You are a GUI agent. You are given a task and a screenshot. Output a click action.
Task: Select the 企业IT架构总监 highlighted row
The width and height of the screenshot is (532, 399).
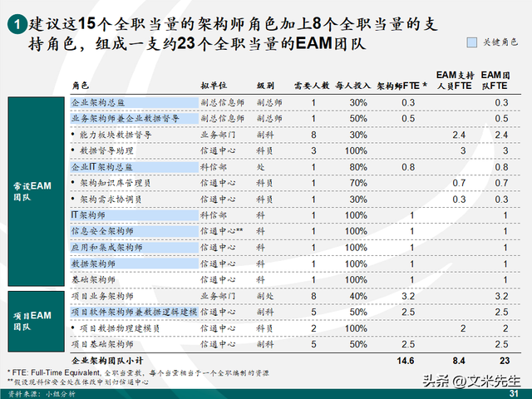(x=104, y=166)
